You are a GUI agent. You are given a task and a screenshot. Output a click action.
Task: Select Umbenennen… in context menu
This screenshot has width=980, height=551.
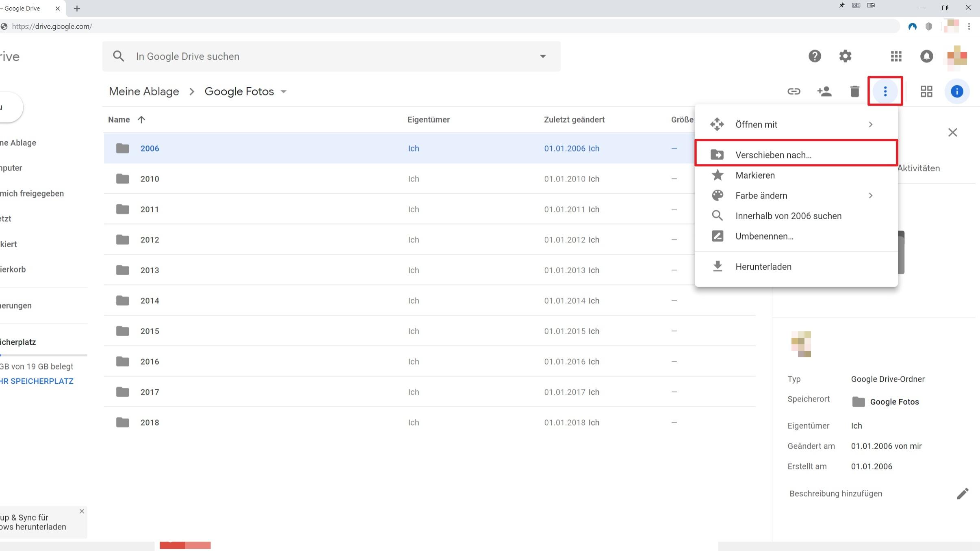tap(764, 236)
